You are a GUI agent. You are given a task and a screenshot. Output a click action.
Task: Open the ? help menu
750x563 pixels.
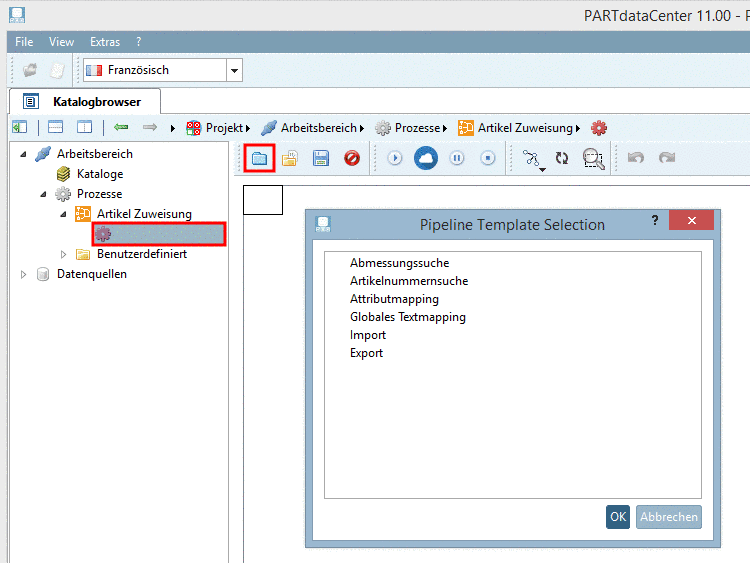pyautogui.click(x=139, y=42)
